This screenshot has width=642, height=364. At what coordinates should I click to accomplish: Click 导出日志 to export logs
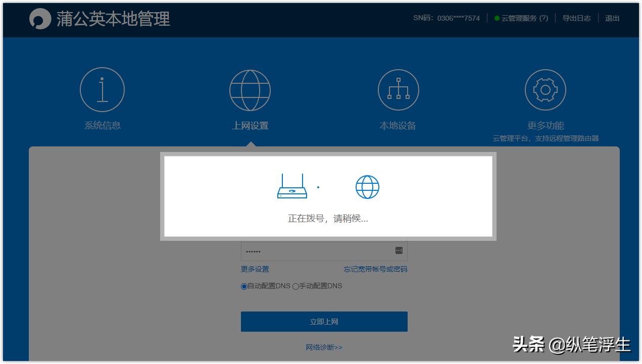[576, 18]
